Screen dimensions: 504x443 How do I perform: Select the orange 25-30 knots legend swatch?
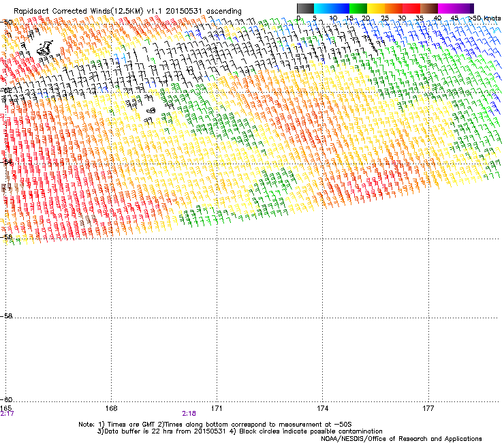394,8
